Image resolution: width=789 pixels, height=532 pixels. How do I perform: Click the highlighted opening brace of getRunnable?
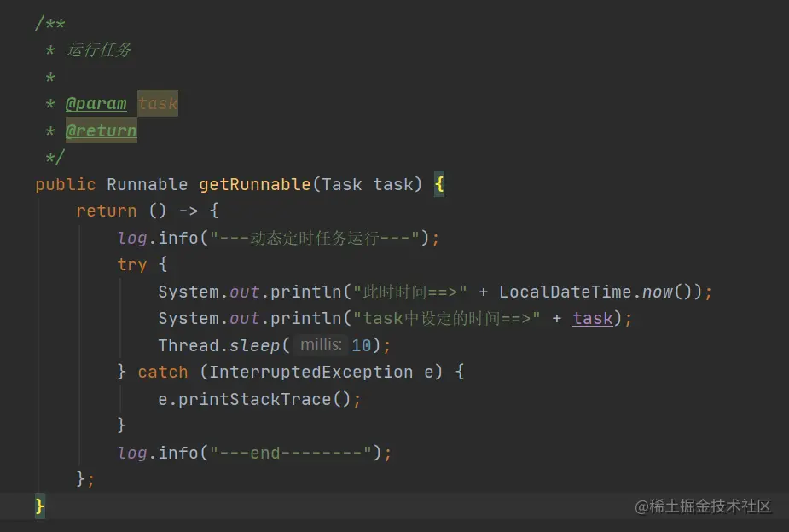coord(439,184)
